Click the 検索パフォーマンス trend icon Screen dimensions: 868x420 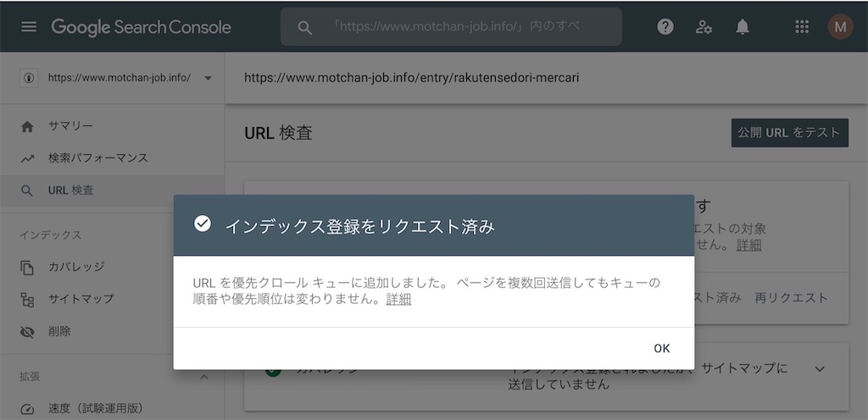(x=27, y=158)
